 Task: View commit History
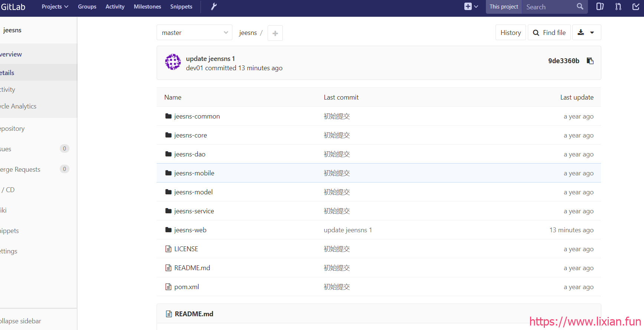coord(511,33)
